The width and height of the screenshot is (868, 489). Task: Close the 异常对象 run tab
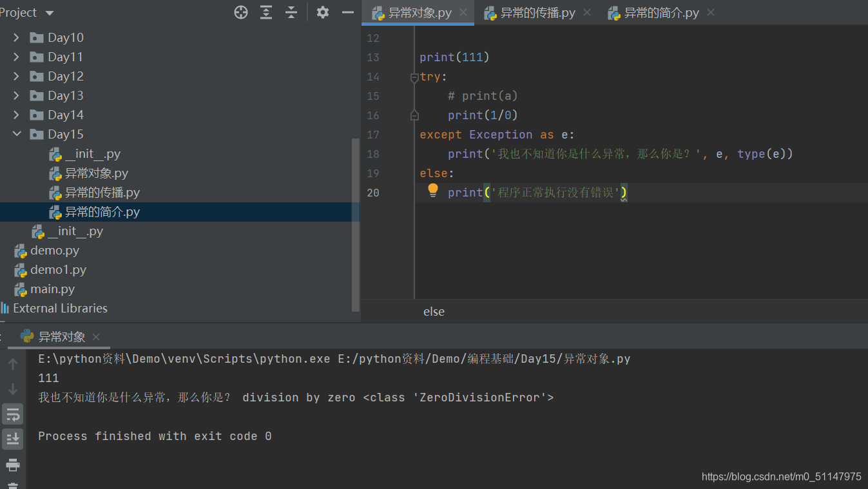(x=96, y=337)
